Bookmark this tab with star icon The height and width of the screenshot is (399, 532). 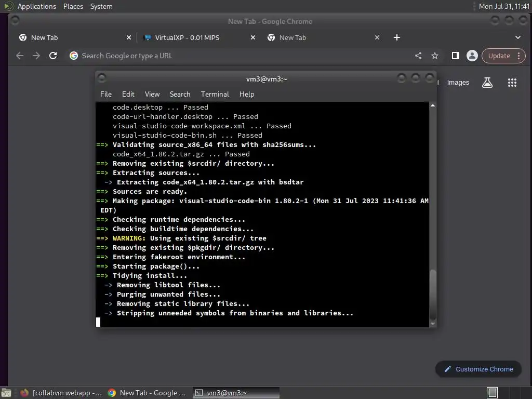[435, 56]
